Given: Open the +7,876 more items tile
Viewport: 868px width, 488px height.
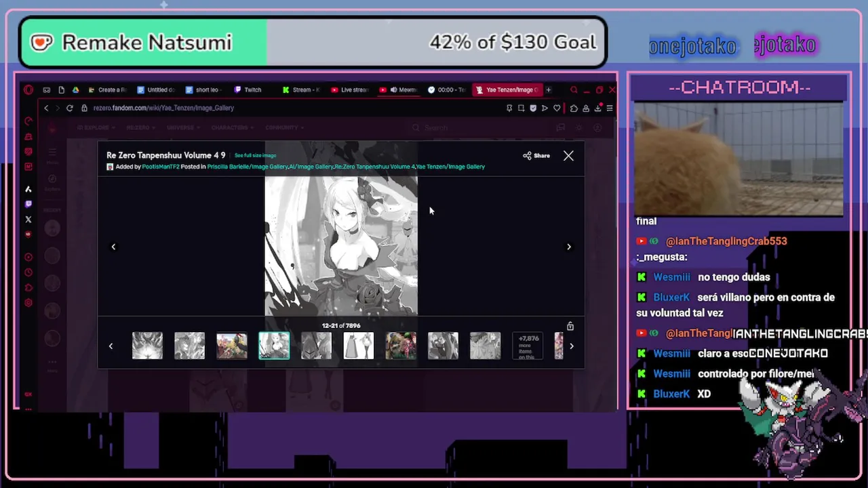Looking at the screenshot, I should click(x=528, y=346).
